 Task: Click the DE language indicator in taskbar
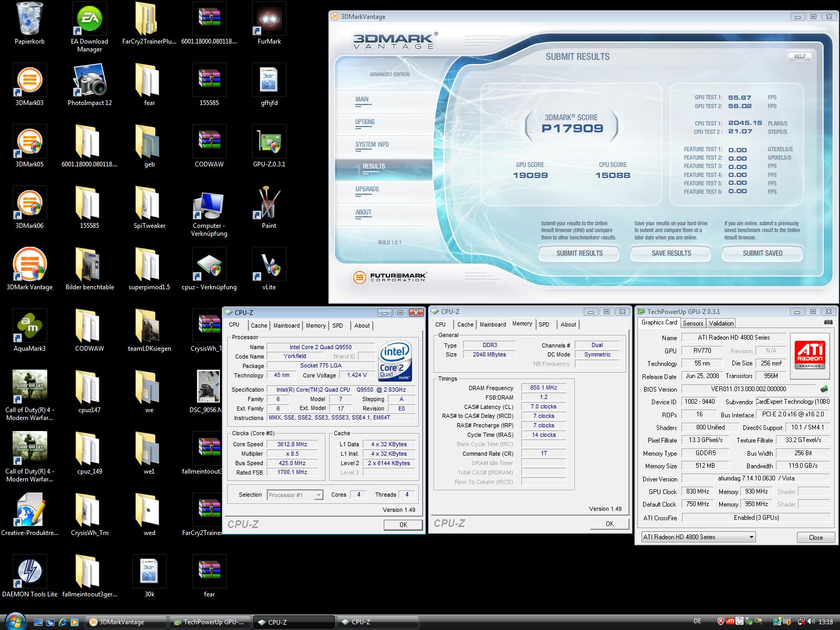pyautogui.click(x=697, y=621)
